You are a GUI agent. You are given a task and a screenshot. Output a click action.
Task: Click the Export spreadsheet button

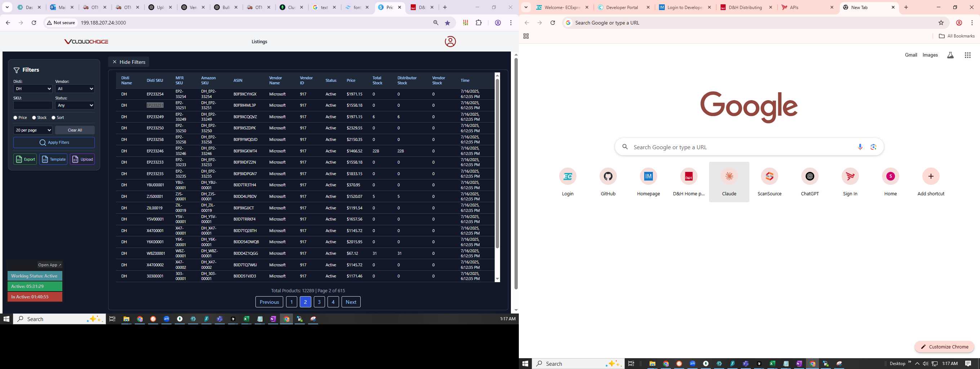point(25,159)
